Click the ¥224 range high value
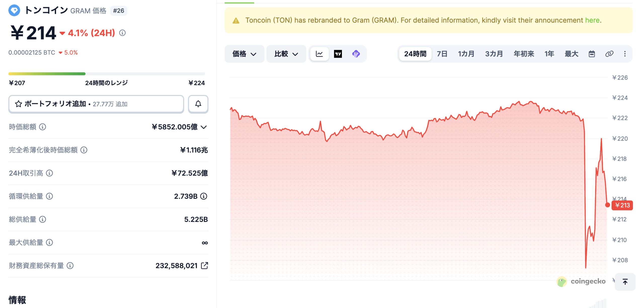This screenshot has height=308, width=644. click(196, 83)
